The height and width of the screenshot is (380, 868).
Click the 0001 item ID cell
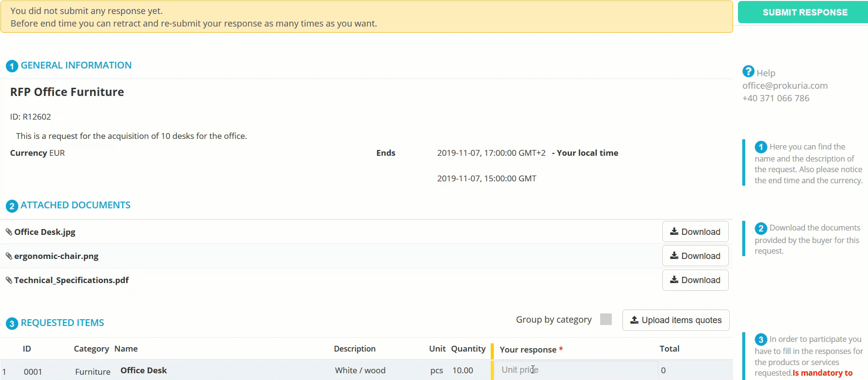(33, 371)
